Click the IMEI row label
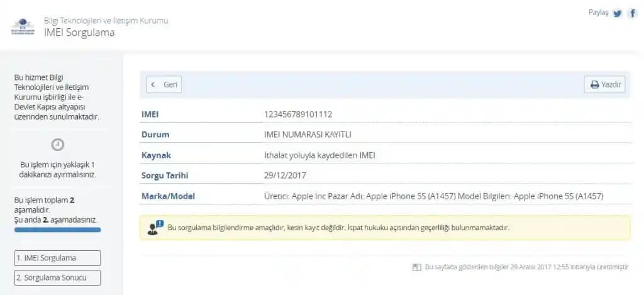644x295 pixels. (x=150, y=114)
